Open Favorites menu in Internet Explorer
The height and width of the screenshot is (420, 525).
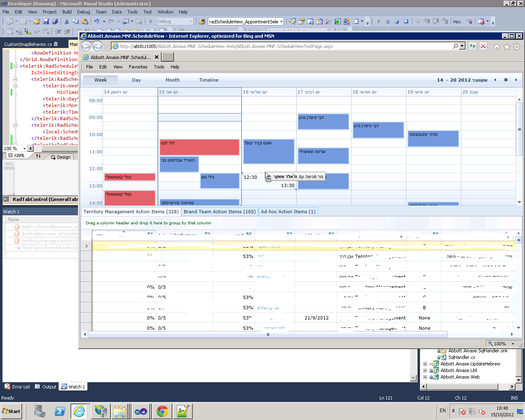pos(138,67)
